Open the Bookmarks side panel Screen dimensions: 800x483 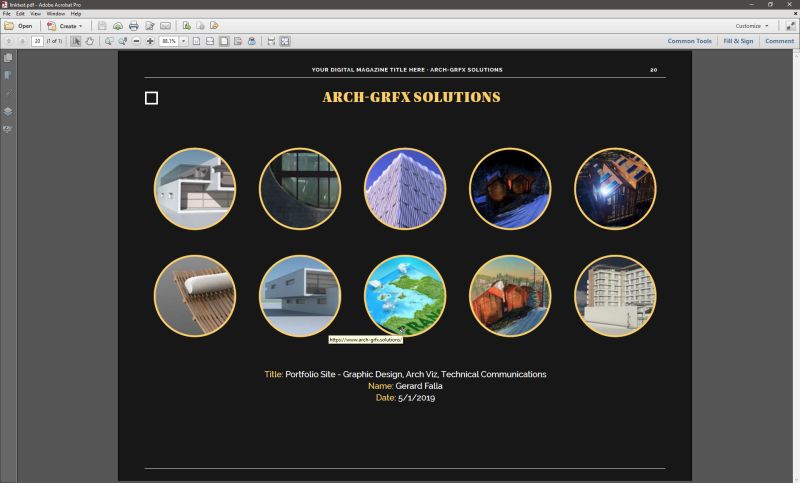pos(8,75)
